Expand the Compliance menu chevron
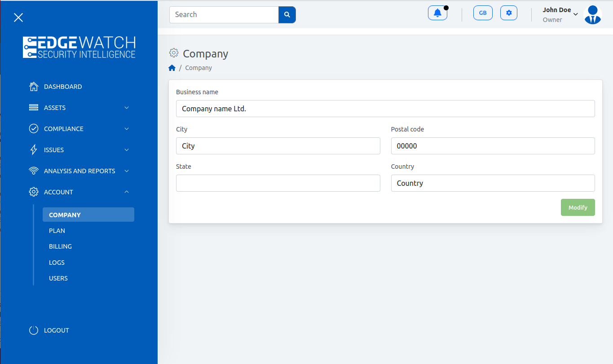The image size is (613, 364). pyautogui.click(x=127, y=129)
